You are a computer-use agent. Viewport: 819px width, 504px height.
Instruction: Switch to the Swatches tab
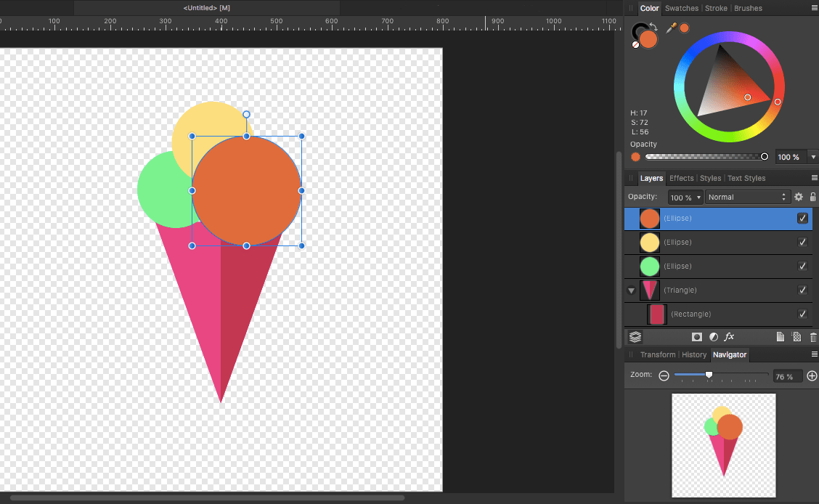[681, 9]
